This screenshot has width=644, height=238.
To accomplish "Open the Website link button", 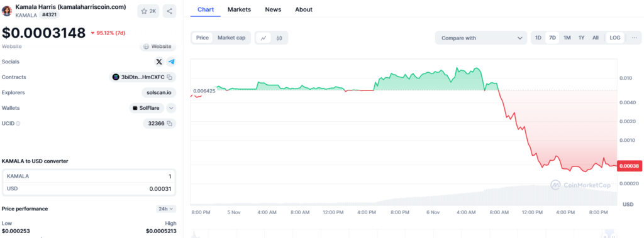I will (158, 46).
